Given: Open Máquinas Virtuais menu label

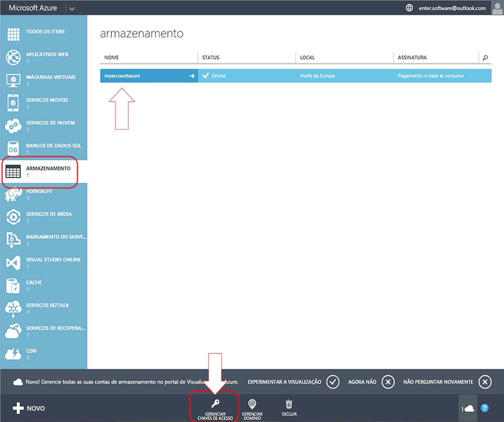Looking at the screenshot, I should pos(51,77).
